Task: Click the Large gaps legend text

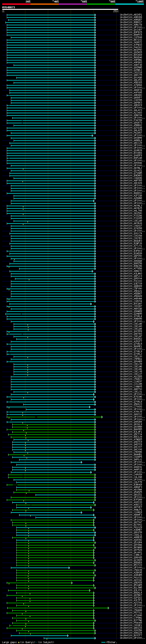Action: click(28, 642)
